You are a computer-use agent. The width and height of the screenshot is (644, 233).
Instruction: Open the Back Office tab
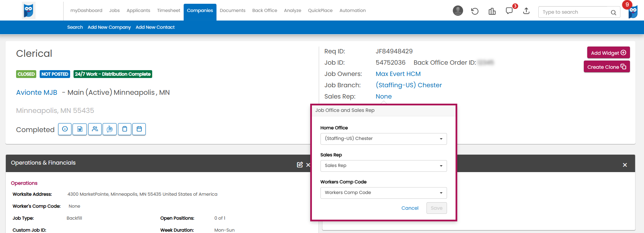(265, 11)
